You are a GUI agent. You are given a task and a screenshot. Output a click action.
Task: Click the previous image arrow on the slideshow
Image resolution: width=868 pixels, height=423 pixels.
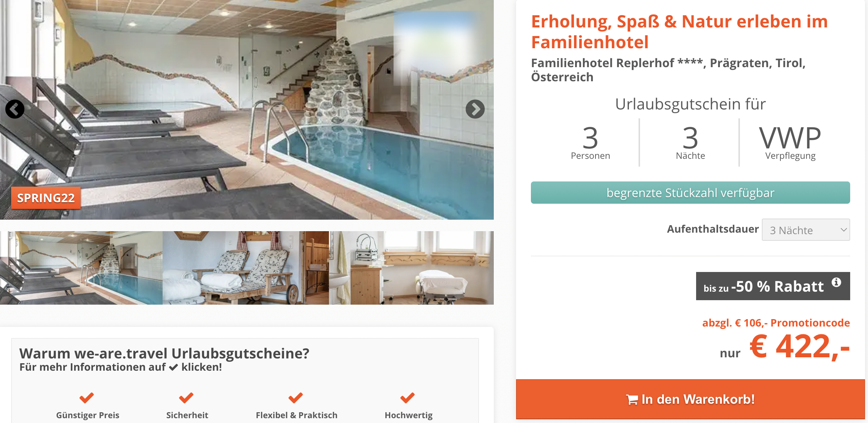[x=15, y=109]
